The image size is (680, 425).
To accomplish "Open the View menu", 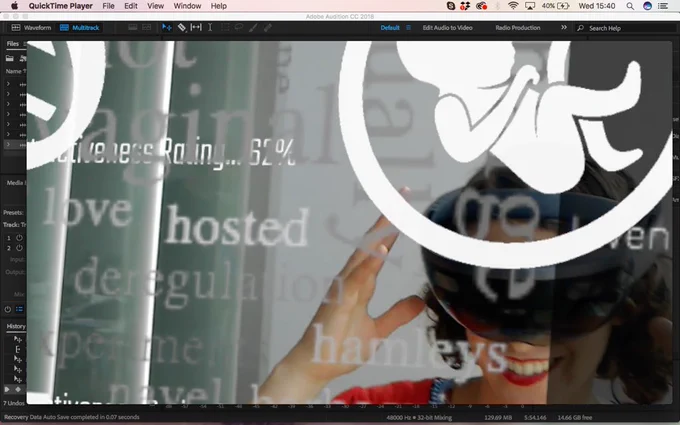I will point(155,6).
